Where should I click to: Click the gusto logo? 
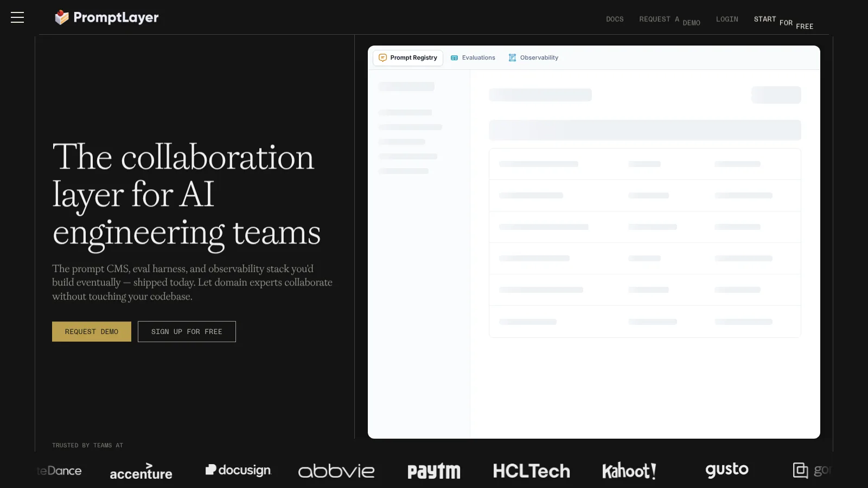727,470
